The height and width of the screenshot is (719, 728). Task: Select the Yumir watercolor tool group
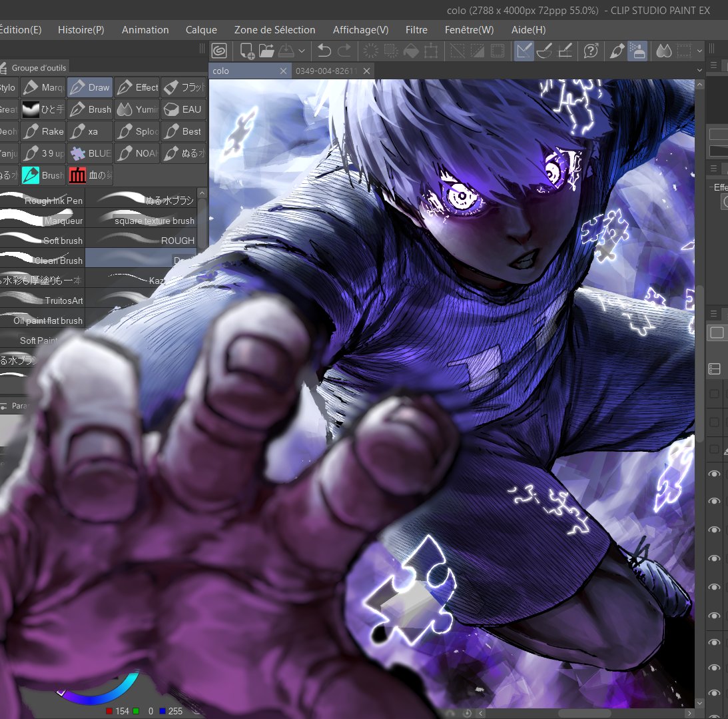(x=137, y=109)
